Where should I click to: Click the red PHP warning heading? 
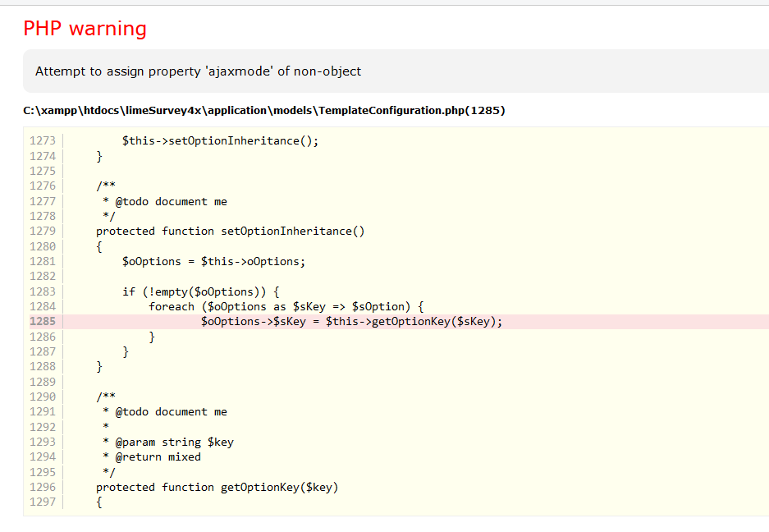coord(85,29)
